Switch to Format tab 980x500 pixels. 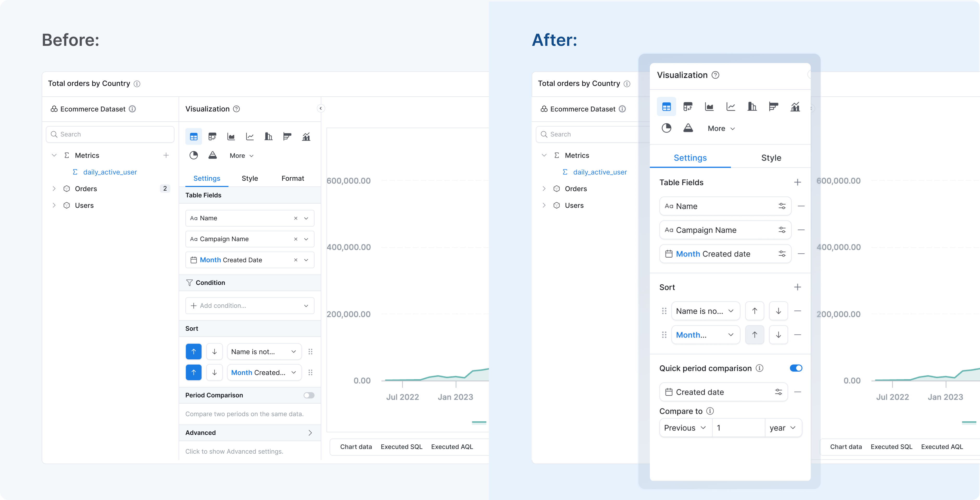coord(293,178)
